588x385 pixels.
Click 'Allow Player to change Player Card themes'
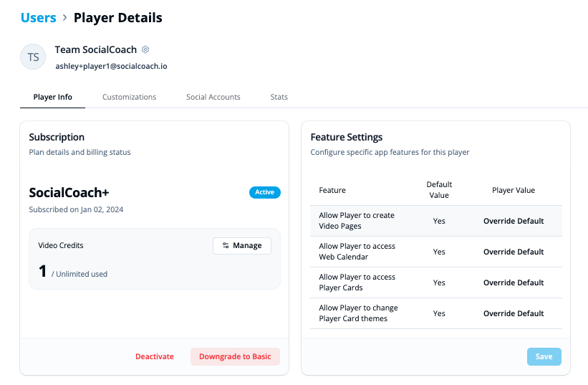point(359,313)
